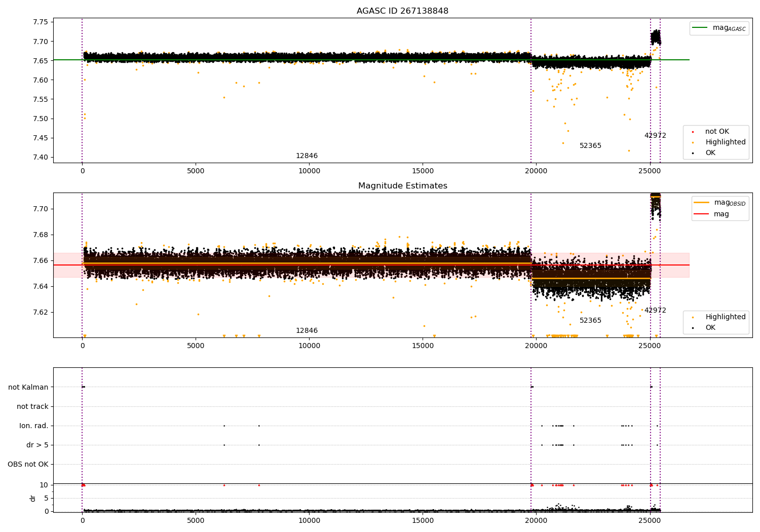Screen dimensions: 760x532
Task: Click the 'Ion. rad.' axis label
Action: (x=34, y=426)
